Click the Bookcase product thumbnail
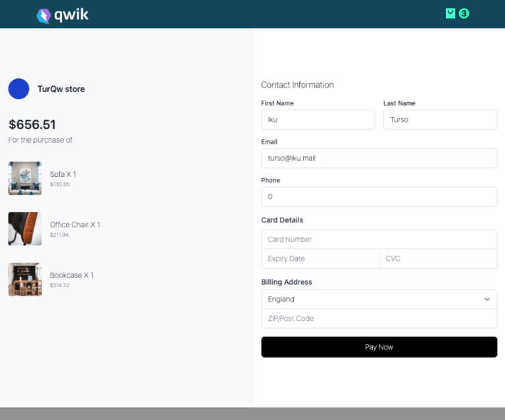The width and height of the screenshot is (505, 420). [x=25, y=279]
